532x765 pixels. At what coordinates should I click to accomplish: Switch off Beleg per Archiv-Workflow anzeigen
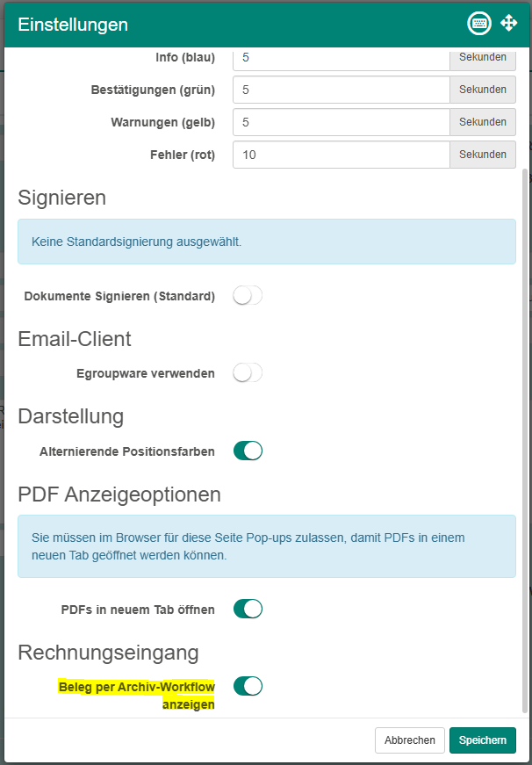248,686
